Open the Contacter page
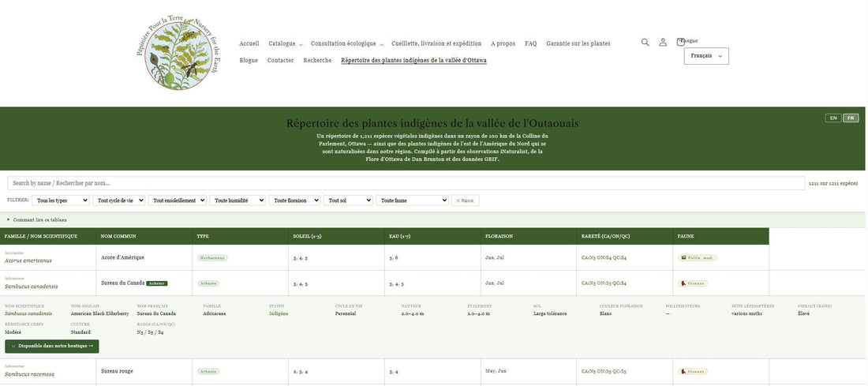 [281, 60]
